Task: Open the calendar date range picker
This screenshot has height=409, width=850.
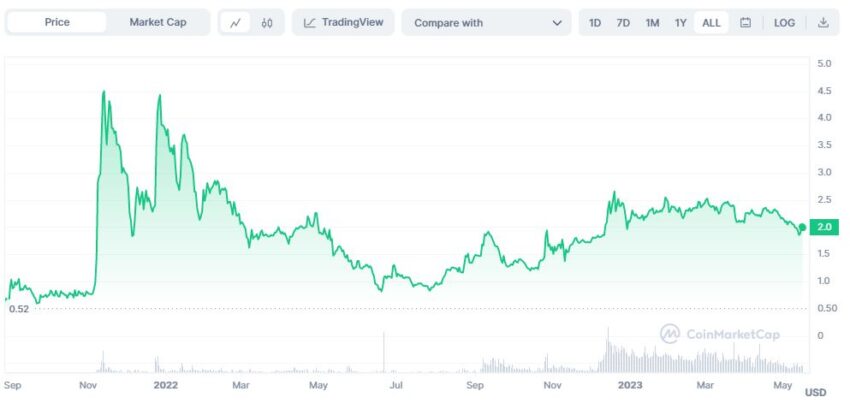Action: pos(746,22)
